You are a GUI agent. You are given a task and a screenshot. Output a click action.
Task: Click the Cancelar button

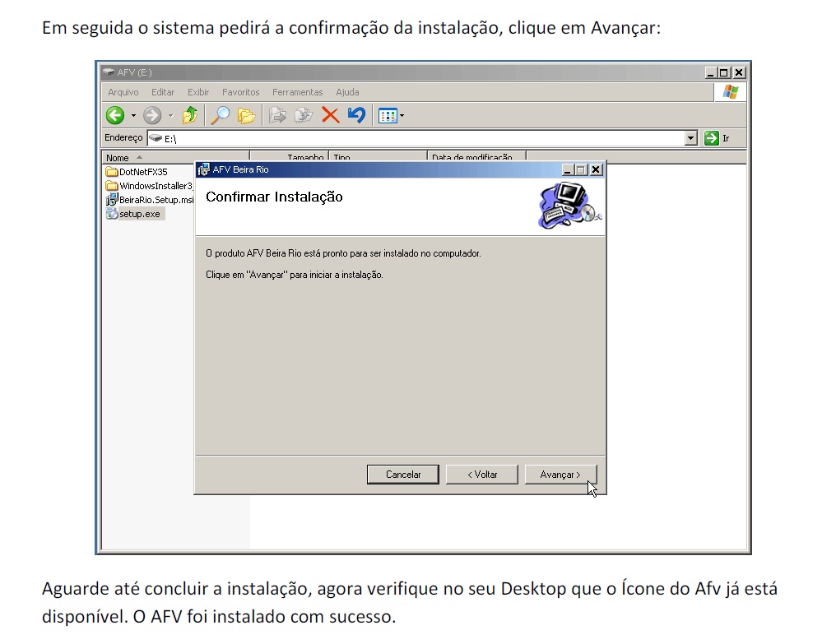pos(403,475)
